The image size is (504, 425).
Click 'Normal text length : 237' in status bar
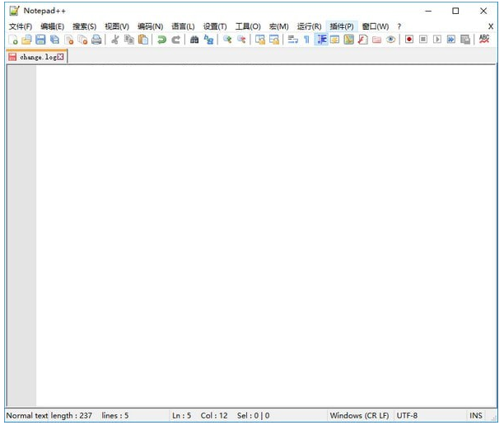coord(49,415)
